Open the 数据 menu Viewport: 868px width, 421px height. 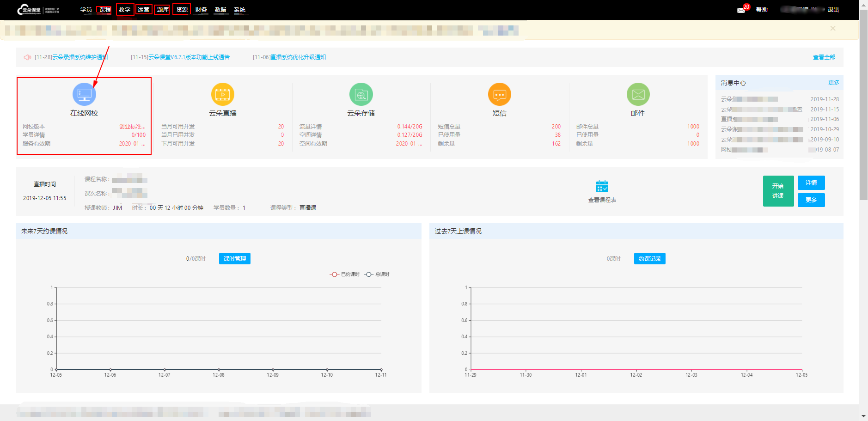click(x=220, y=10)
